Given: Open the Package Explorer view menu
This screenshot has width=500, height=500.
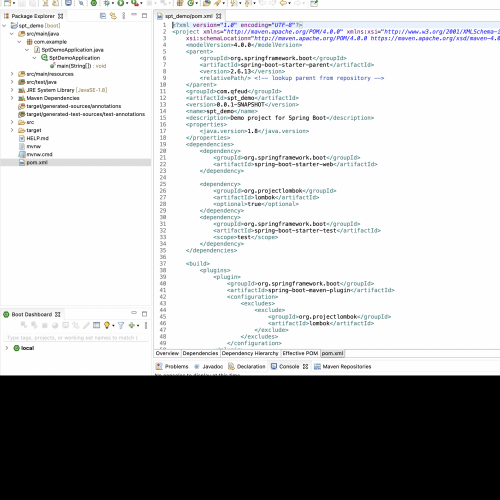Looking at the screenshot, I should tap(124, 16).
